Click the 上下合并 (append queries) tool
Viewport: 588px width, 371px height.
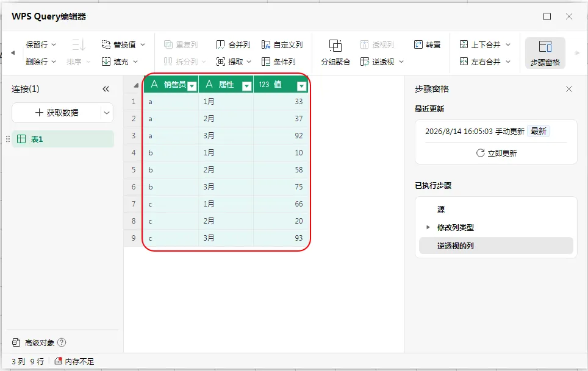[480, 44]
